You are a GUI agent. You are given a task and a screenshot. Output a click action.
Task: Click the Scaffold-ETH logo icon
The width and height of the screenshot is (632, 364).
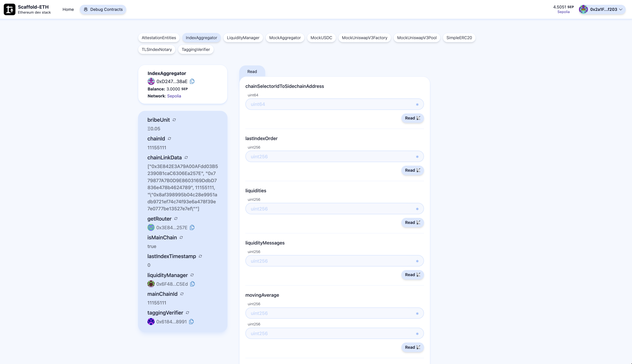10,10
